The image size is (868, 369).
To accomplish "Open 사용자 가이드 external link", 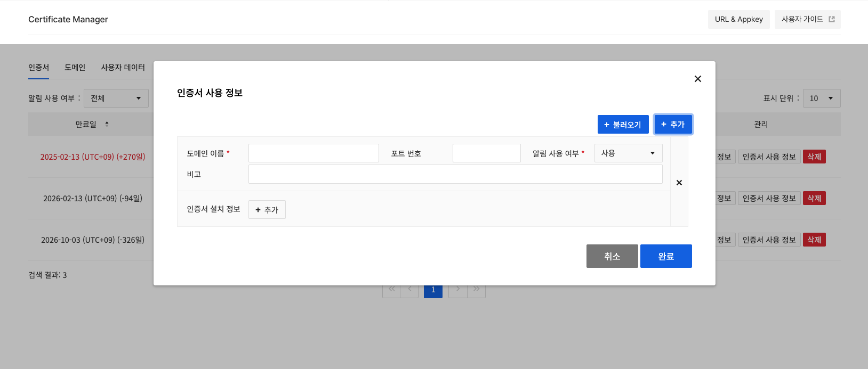I will pyautogui.click(x=807, y=19).
